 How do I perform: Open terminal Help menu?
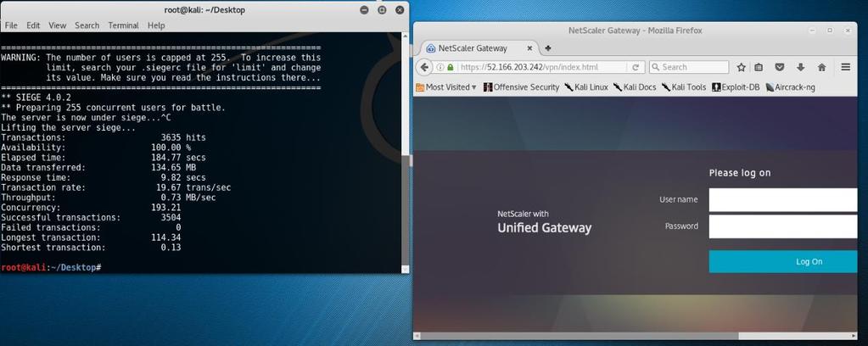pos(156,25)
